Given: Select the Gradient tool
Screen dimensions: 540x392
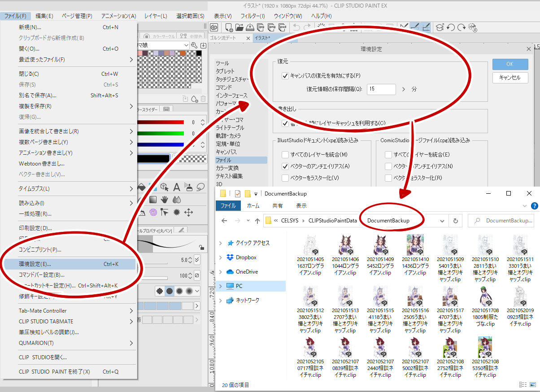Looking at the screenshot, I should click(x=153, y=199).
